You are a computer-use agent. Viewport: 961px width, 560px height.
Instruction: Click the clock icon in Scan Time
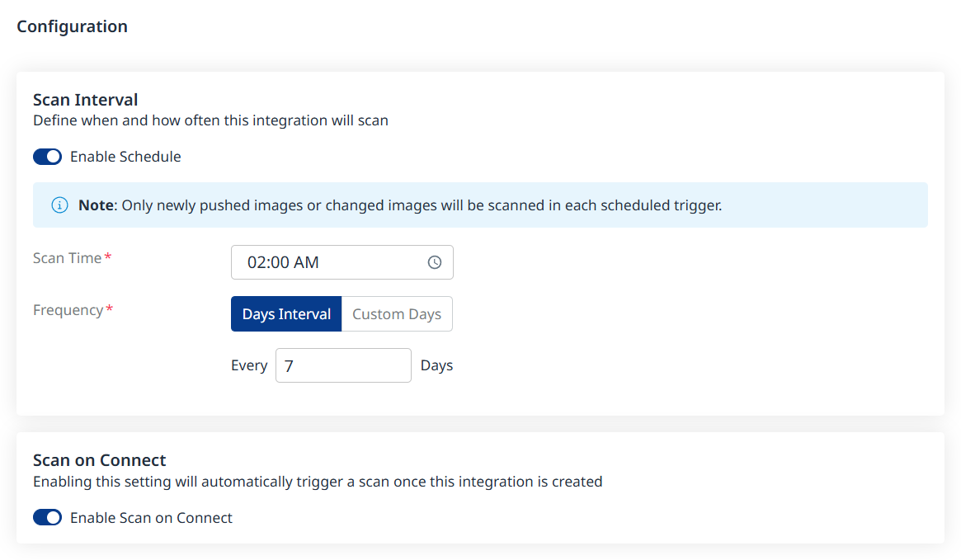435,262
